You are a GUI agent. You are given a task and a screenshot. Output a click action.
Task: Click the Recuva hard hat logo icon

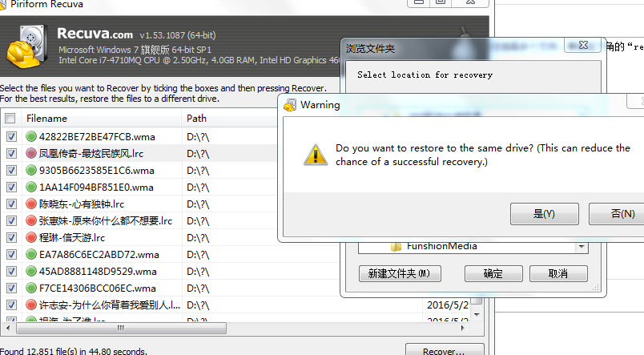tap(26, 46)
